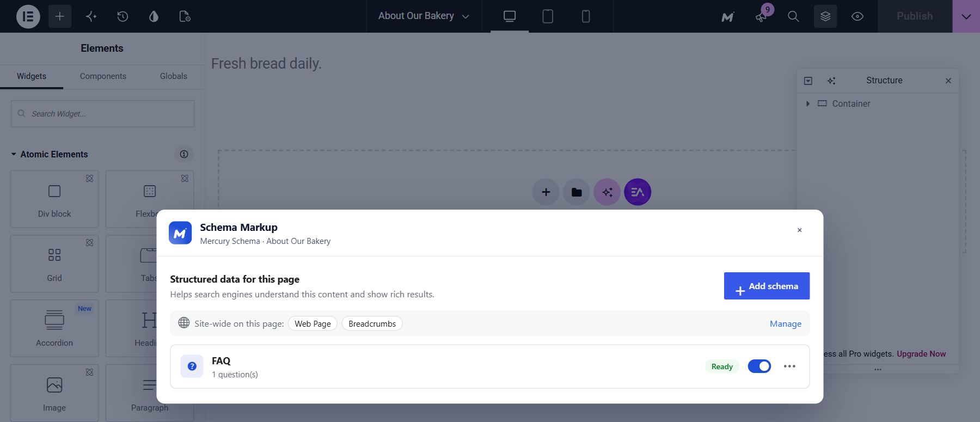Select the Accordion widget

tap(54, 328)
